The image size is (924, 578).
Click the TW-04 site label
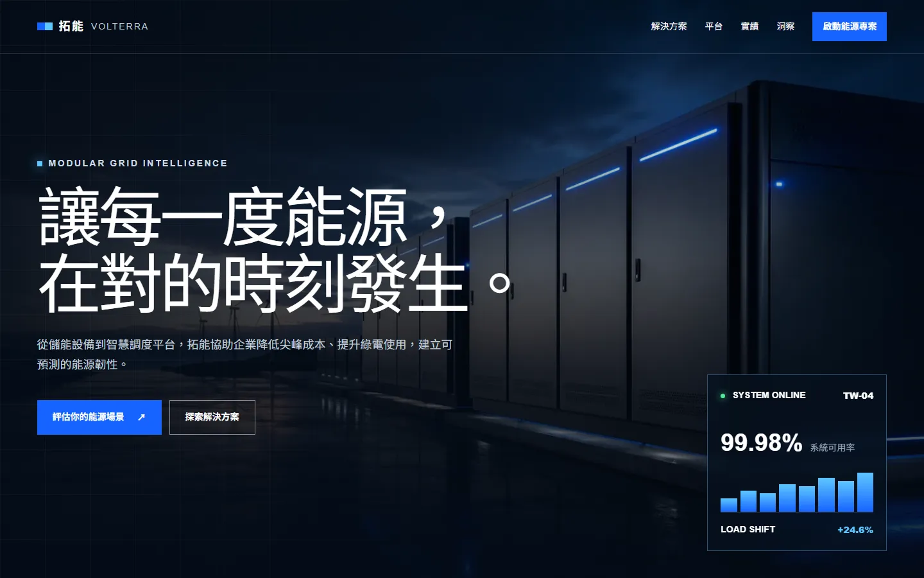(858, 396)
